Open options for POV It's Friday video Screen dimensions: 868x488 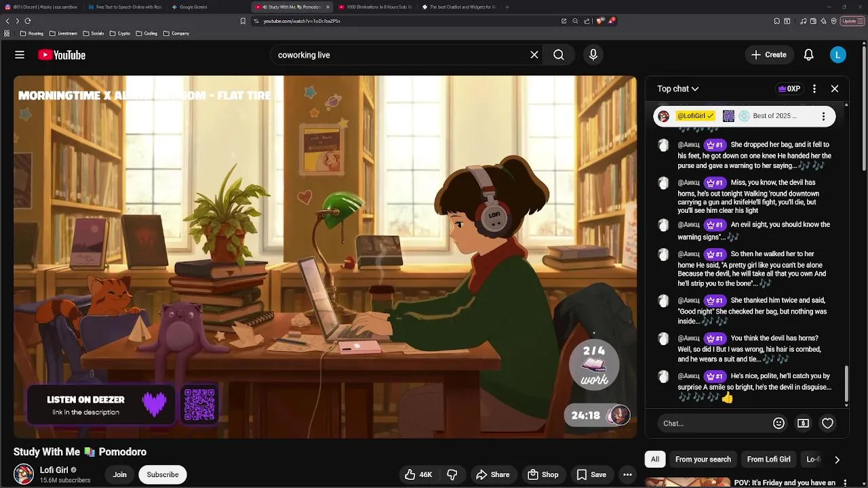pos(845,483)
